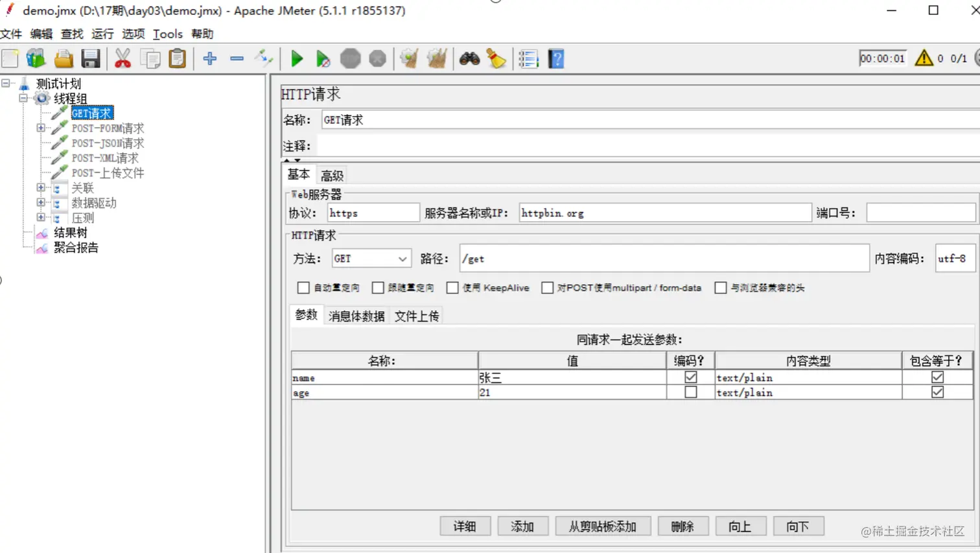Collapse the 线程组 tree node

[23, 99]
